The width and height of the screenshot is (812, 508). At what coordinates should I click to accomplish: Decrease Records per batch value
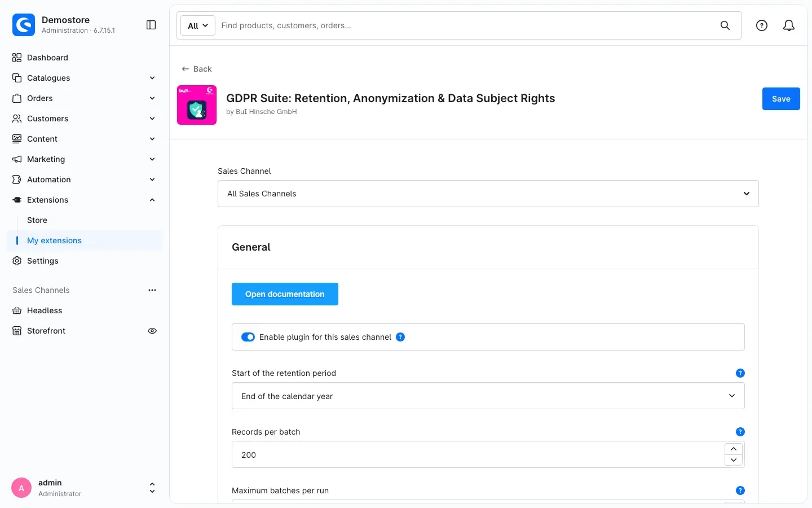pyautogui.click(x=734, y=460)
